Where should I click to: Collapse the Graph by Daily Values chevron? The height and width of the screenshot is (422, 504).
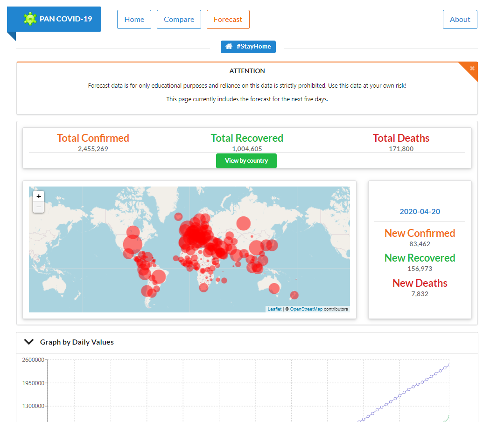[29, 342]
